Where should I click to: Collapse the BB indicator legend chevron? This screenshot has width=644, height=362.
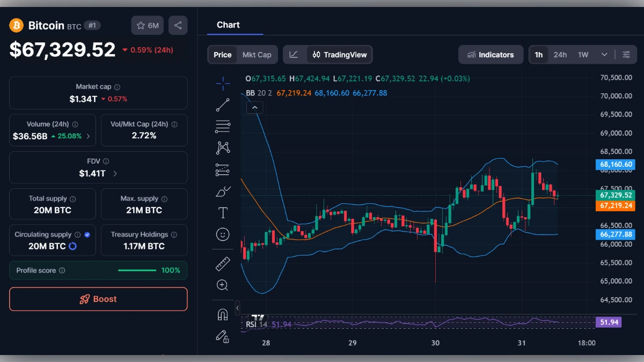(255, 107)
